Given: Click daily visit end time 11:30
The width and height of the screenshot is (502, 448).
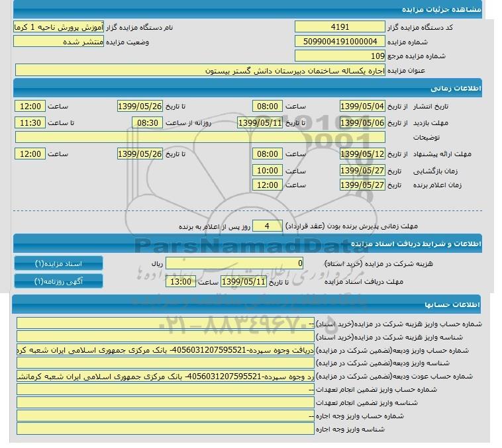Looking at the screenshot, I should click(30, 124).
